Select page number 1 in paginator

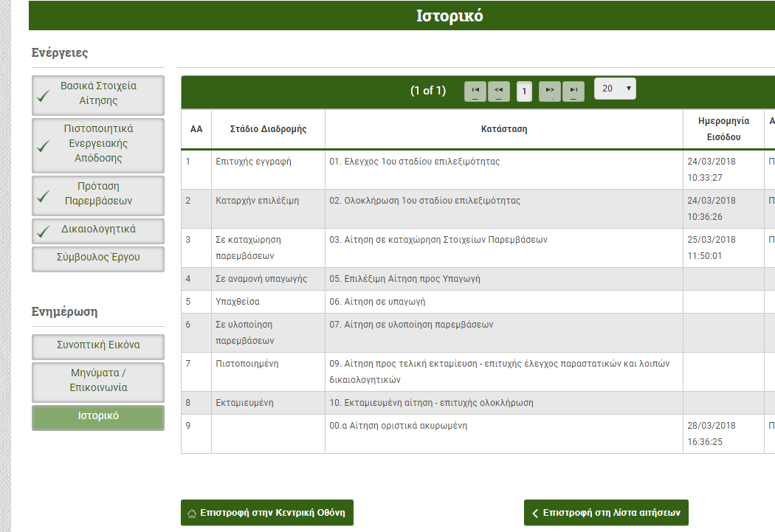click(x=524, y=91)
